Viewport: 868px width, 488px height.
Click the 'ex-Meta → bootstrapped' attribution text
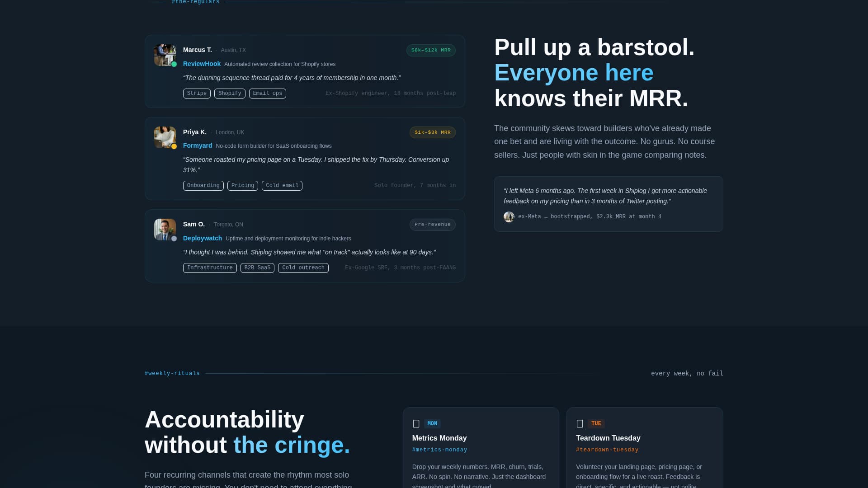point(590,217)
